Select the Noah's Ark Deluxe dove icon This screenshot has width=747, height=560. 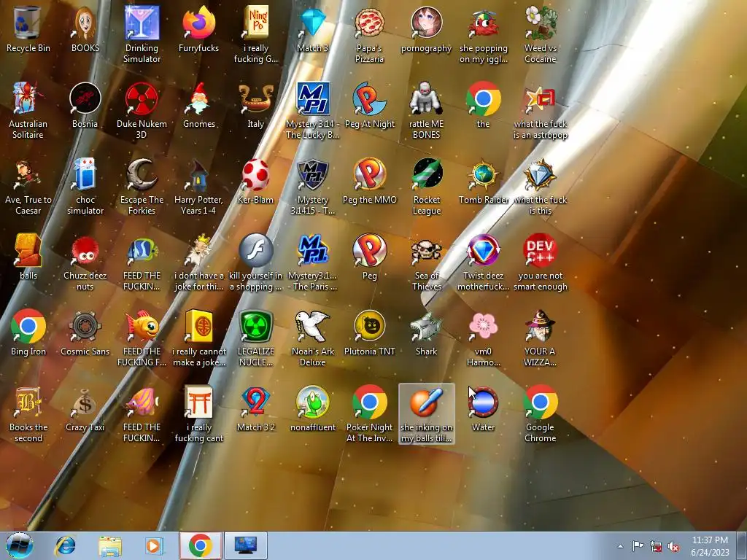pos(312,326)
